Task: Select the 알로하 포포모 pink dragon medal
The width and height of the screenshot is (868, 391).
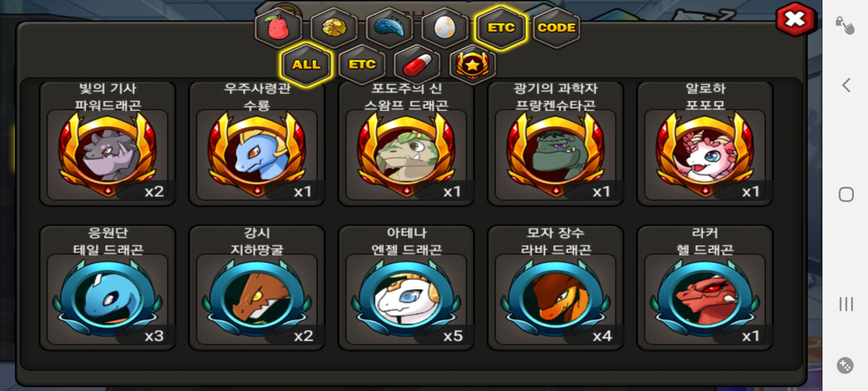Action: pyautogui.click(x=705, y=144)
